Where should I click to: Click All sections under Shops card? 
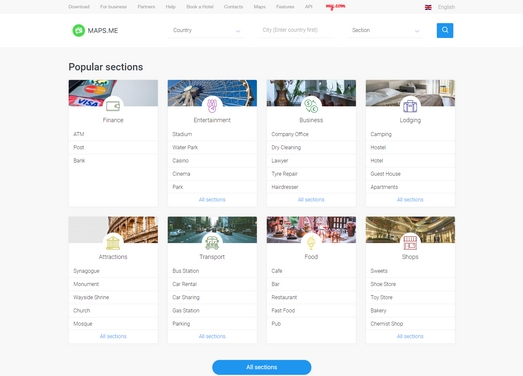pos(410,336)
